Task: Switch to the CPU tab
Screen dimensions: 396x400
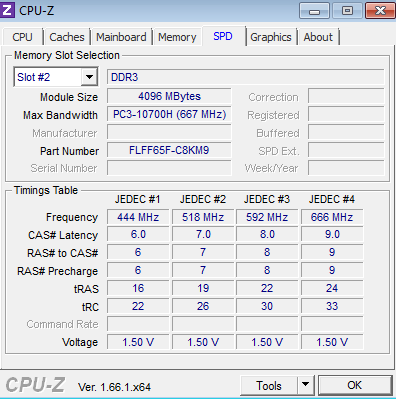Action: tap(22, 37)
